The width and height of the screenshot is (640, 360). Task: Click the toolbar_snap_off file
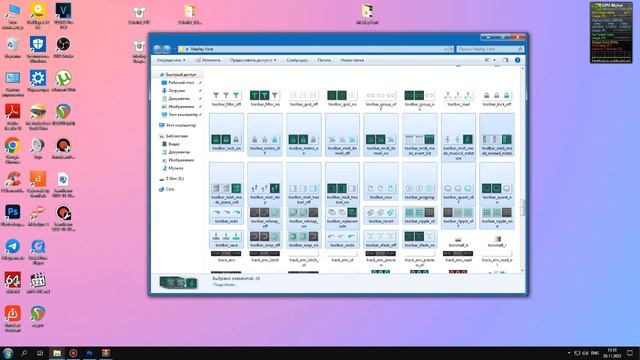(265, 240)
